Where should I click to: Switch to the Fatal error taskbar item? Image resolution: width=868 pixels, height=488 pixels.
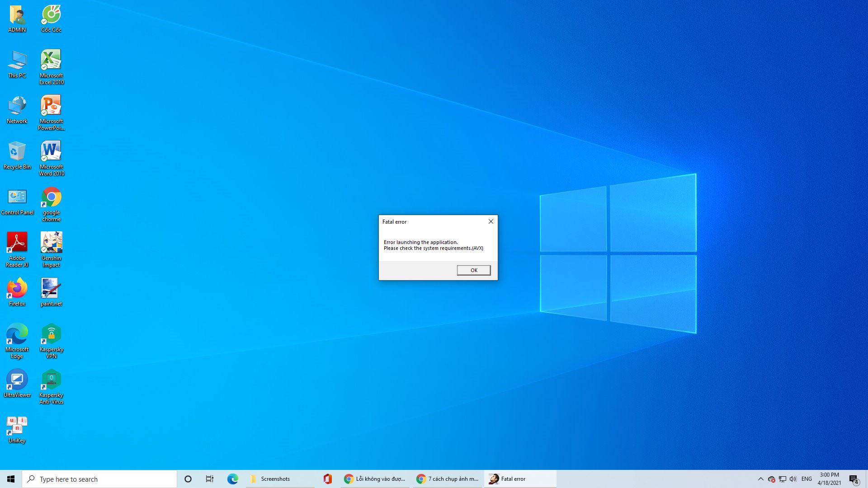520,479
